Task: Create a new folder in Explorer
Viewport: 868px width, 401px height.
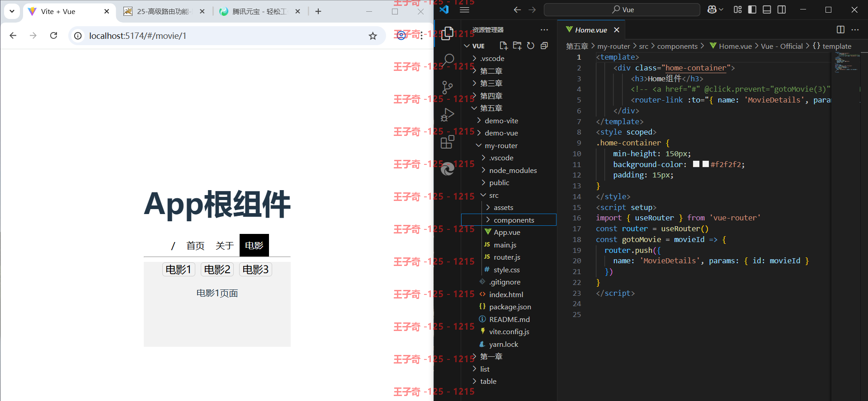Action: pos(517,46)
